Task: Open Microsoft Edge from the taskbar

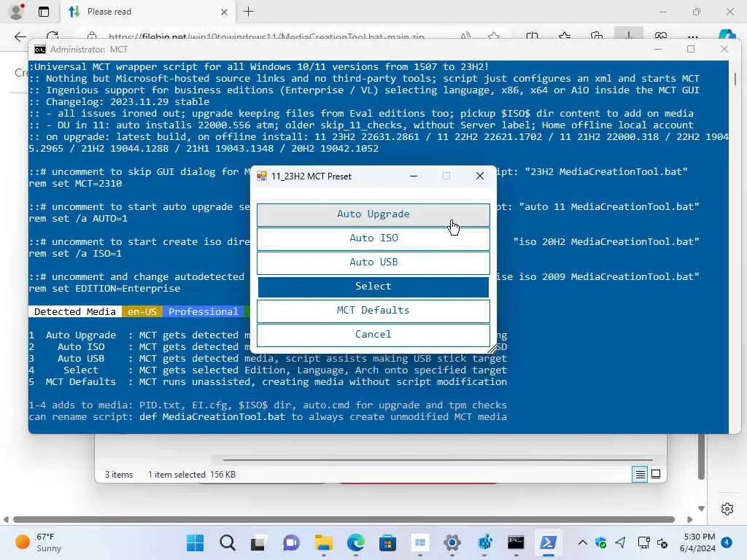Action: click(355, 542)
